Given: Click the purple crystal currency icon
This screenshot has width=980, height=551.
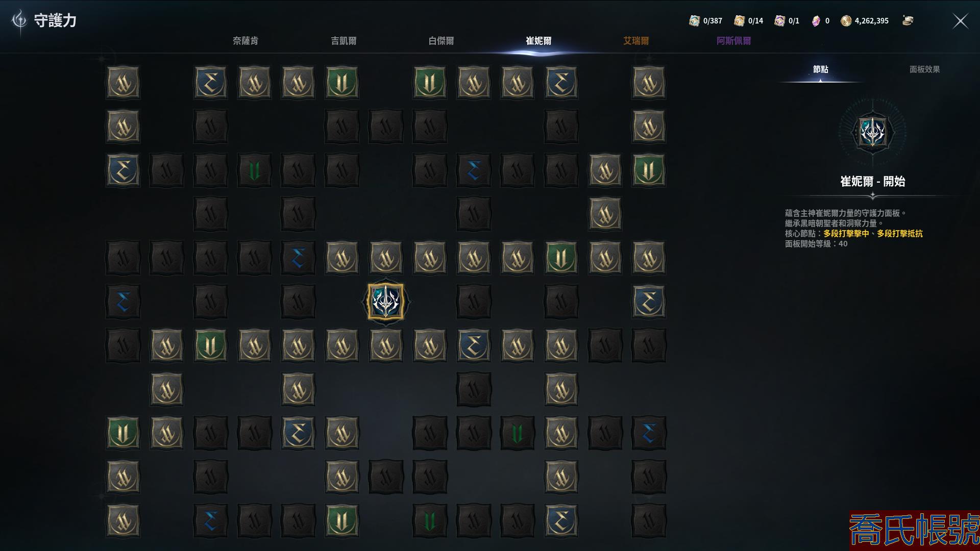Looking at the screenshot, I should pos(816,21).
